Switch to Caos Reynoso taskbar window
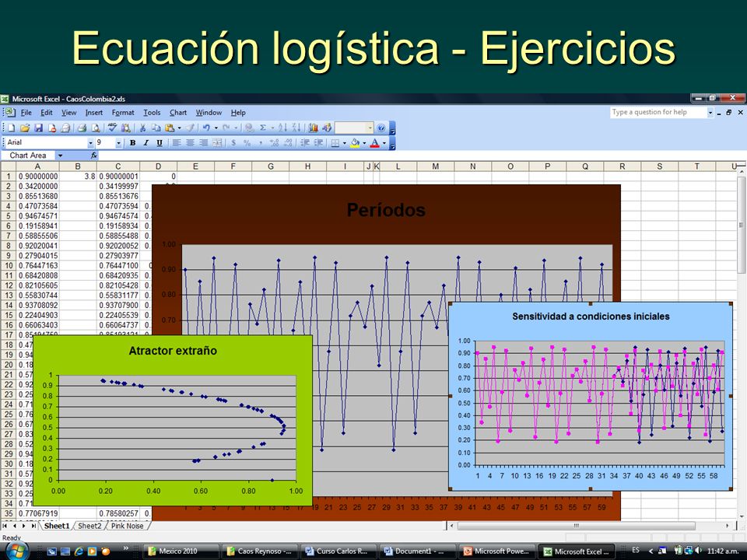Screen dimensions: 747x560 (260, 551)
